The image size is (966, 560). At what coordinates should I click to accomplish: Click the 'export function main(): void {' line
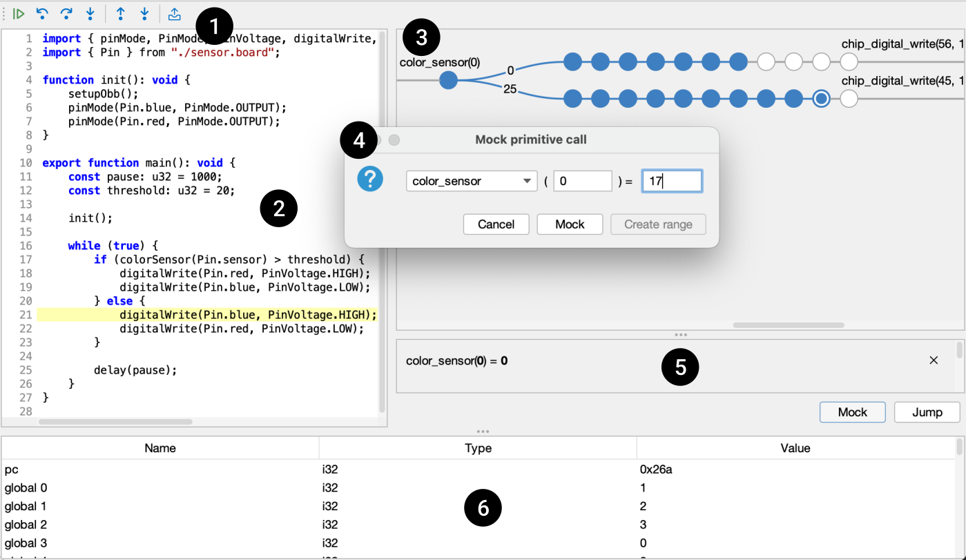tap(139, 163)
